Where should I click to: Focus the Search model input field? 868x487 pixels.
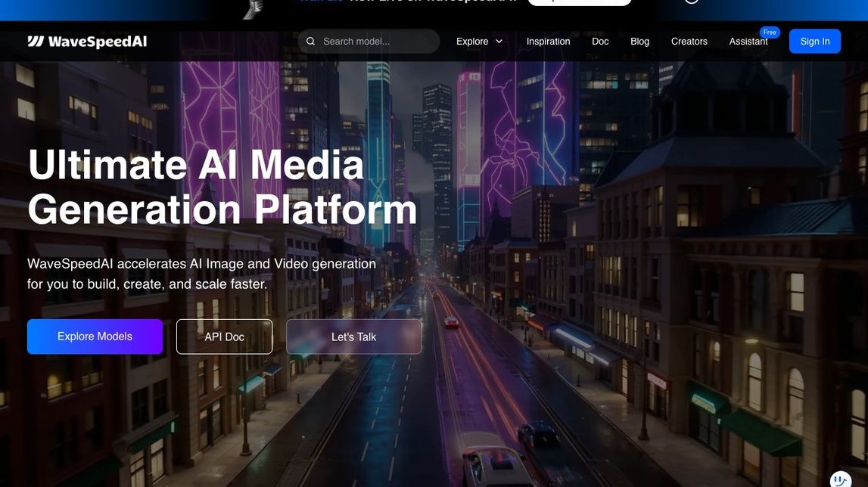point(369,42)
